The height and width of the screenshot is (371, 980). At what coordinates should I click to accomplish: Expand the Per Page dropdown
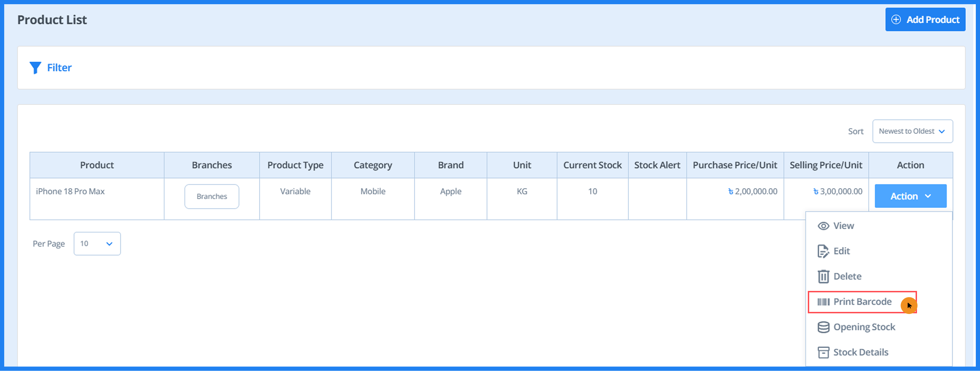97,244
